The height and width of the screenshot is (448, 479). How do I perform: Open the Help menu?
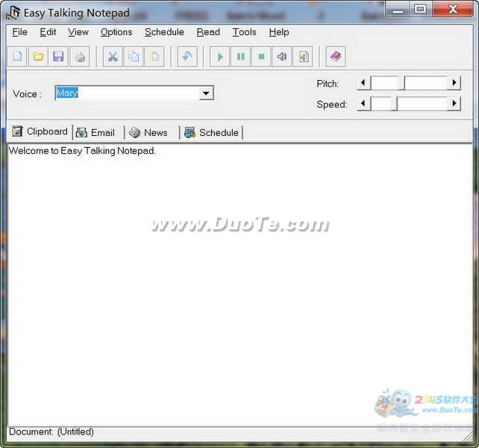279,32
